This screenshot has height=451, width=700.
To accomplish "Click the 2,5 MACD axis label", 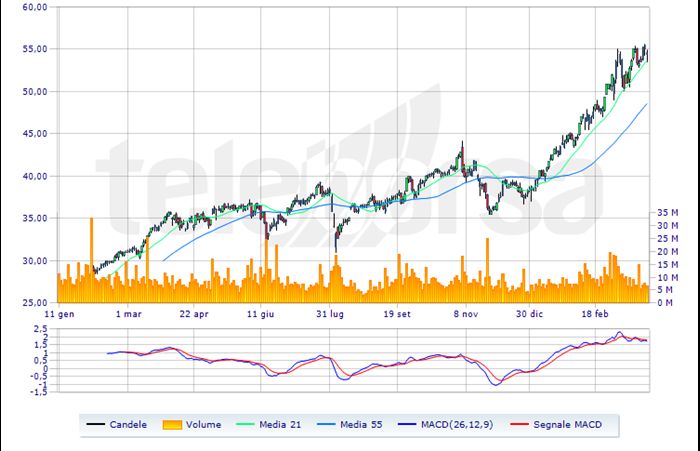I will [x=39, y=328].
